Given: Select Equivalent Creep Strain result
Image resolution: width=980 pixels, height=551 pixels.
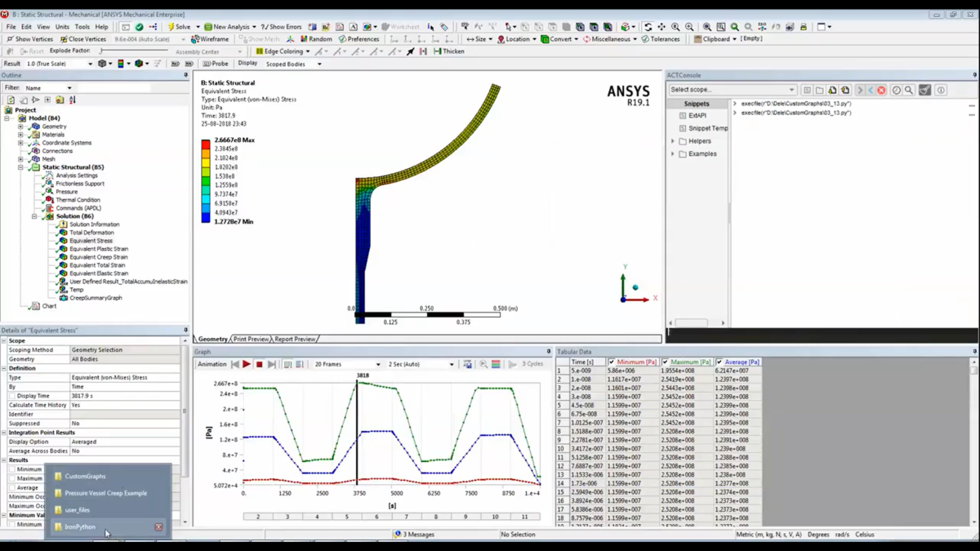Looking at the screenshot, I should [98, 257].
